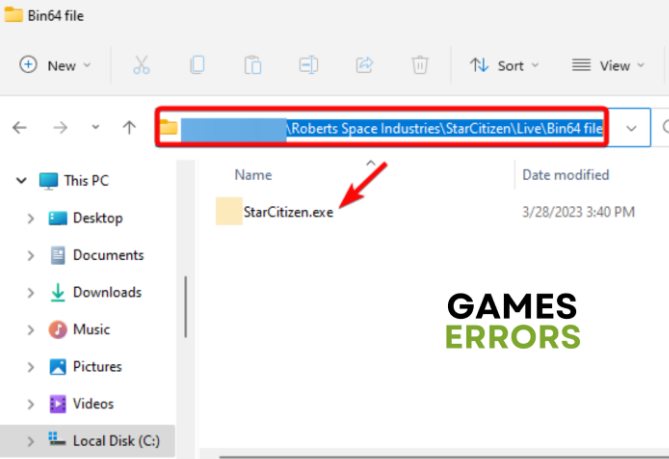Image resolution: width=669 pixels, height=459 pixels.
Task: Expand the Pictures tree node
Action: coord(31,367)
